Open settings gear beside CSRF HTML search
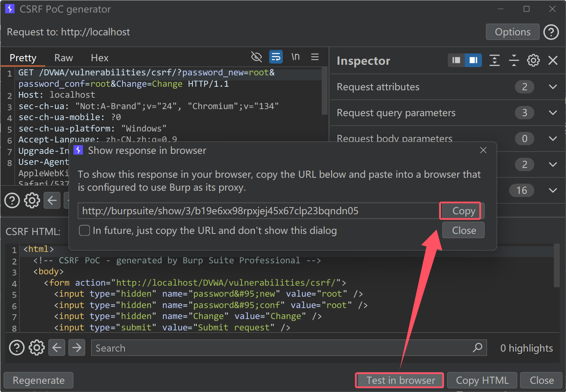566x392 pixels. [37, 348]
